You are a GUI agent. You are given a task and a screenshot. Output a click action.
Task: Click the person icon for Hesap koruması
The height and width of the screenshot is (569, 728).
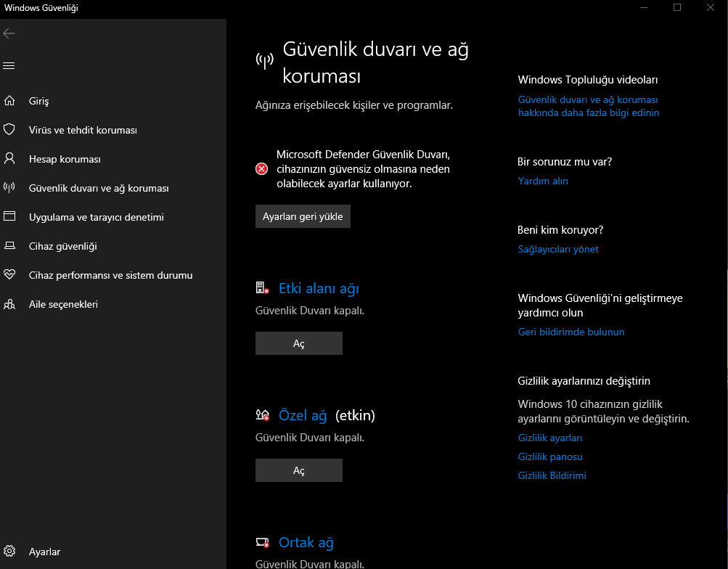coord(9,159)
